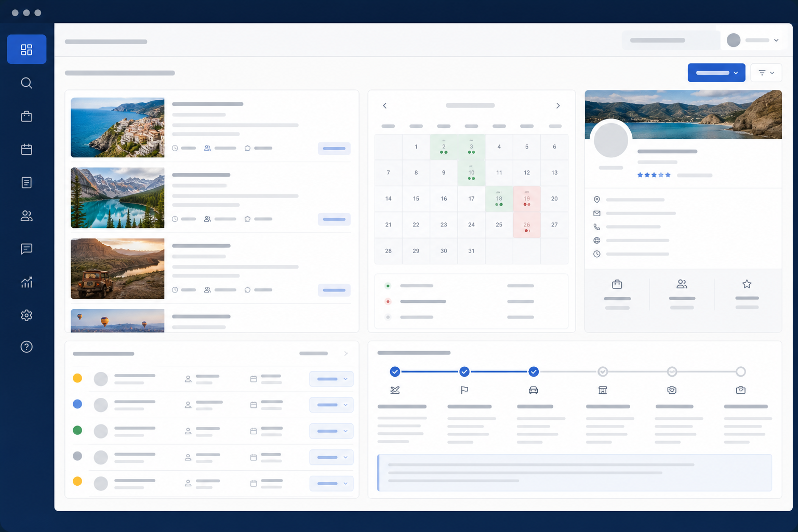Screen dimensions: 798x532
Task: Select calendar day 26
Action: (527, 225)
